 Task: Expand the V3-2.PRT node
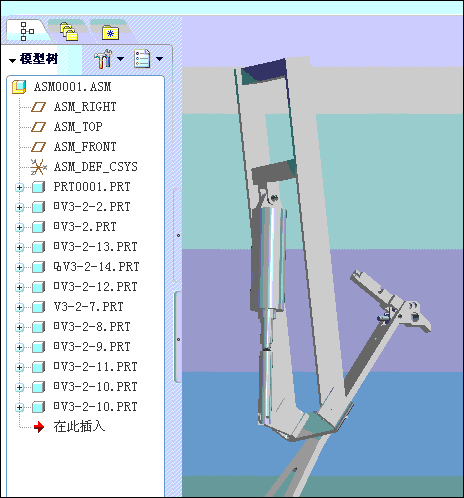pyautogui.click(x=19, y=228)
